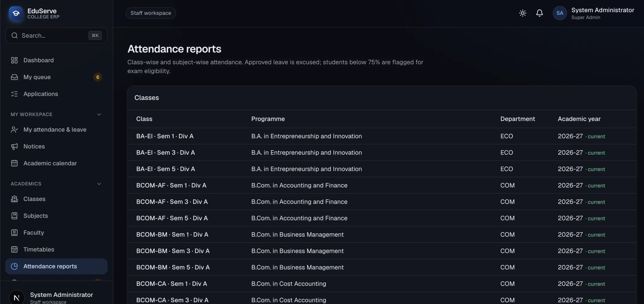Image resolution: width=644 pixels, height=304 pixels.
Task: Click the Applications checklist icon
Action: coord(14,94)
